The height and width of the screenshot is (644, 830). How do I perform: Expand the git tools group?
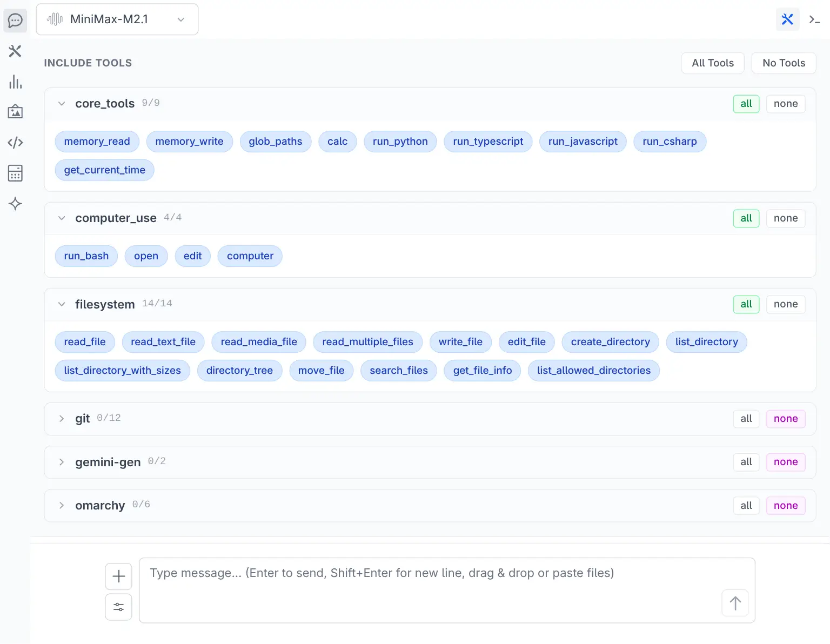point(62,419)
